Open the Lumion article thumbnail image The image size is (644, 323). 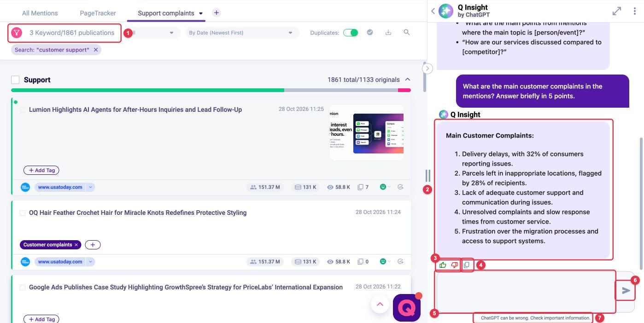[x=367, y=133]
